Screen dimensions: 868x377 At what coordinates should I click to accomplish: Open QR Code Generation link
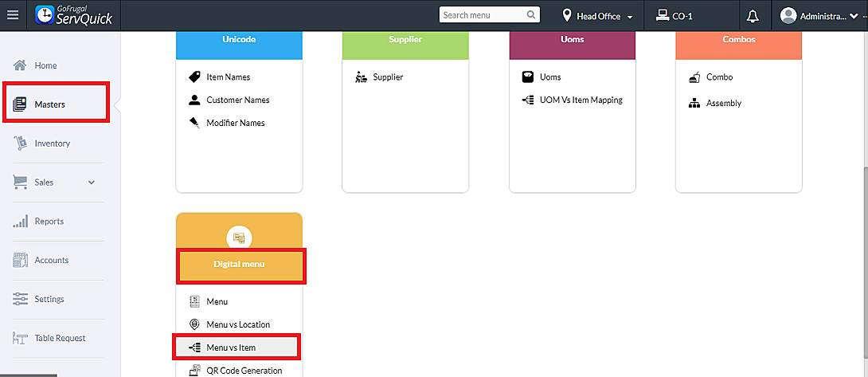pos(244,371)
